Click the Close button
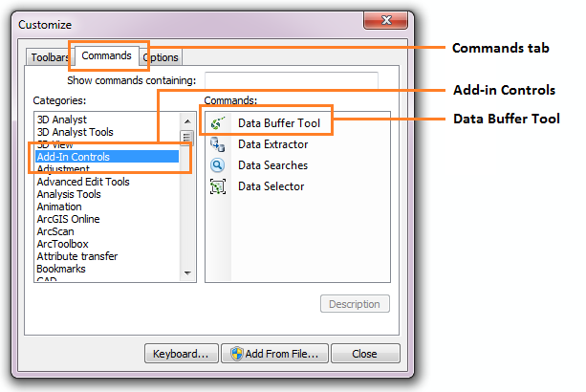Viewport: 586px width, 392px height. [365, 354]
